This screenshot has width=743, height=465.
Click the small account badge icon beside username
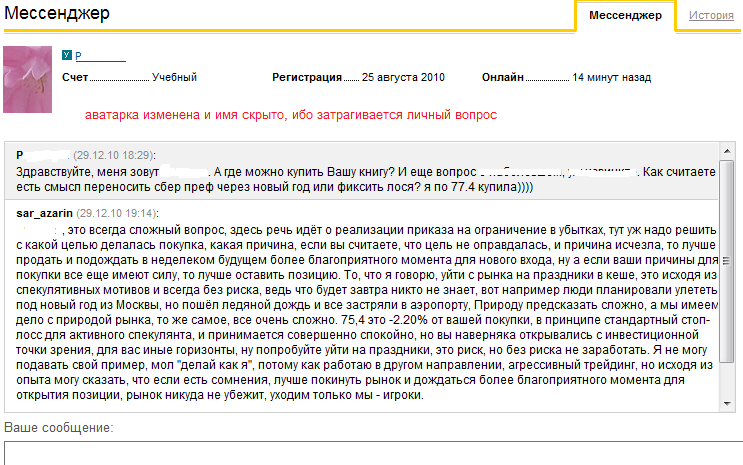tap(67, 55)
